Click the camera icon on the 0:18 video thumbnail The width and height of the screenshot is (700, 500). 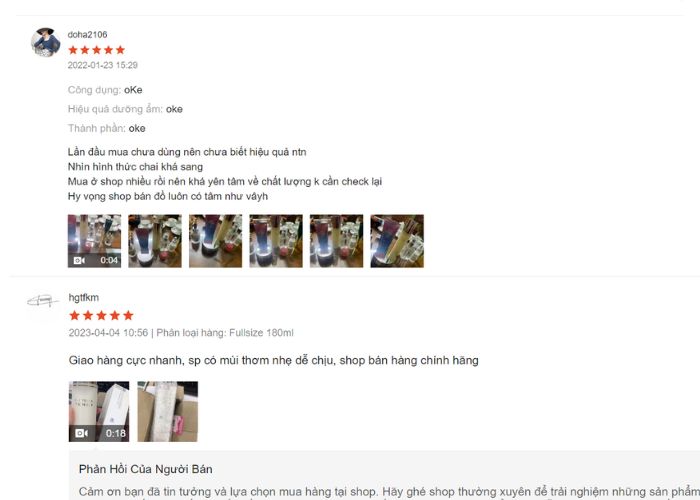[81, 433]
